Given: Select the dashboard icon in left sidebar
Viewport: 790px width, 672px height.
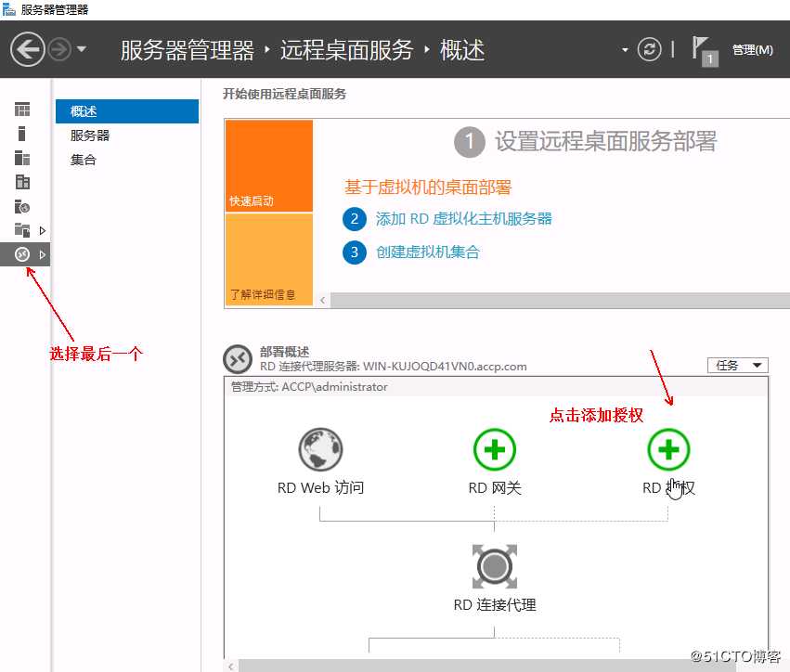Looking at the screenshot, I should [22, 109].
